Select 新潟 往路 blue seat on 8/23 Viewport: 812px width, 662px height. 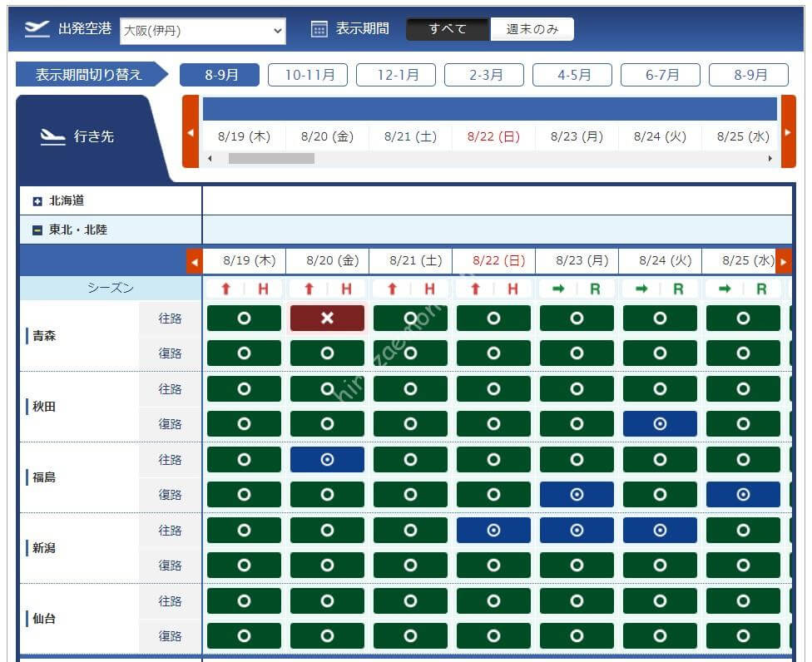click(x=577, y=530)
